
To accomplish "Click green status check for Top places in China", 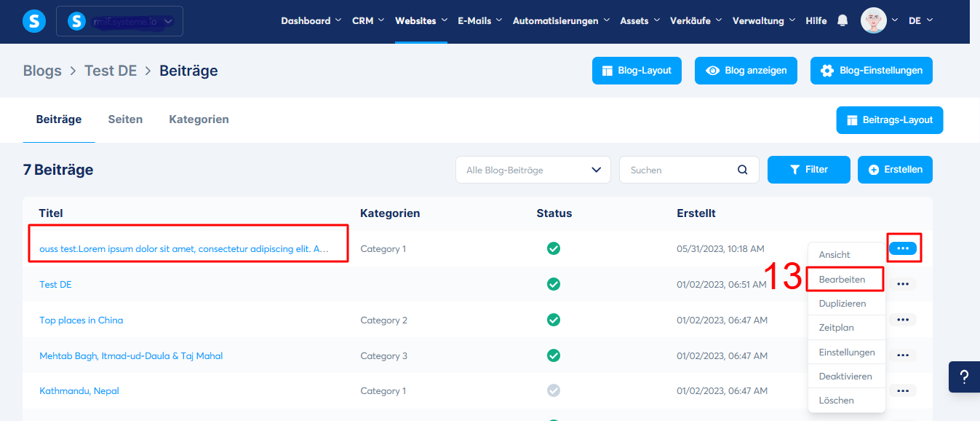I will (554, 320).
